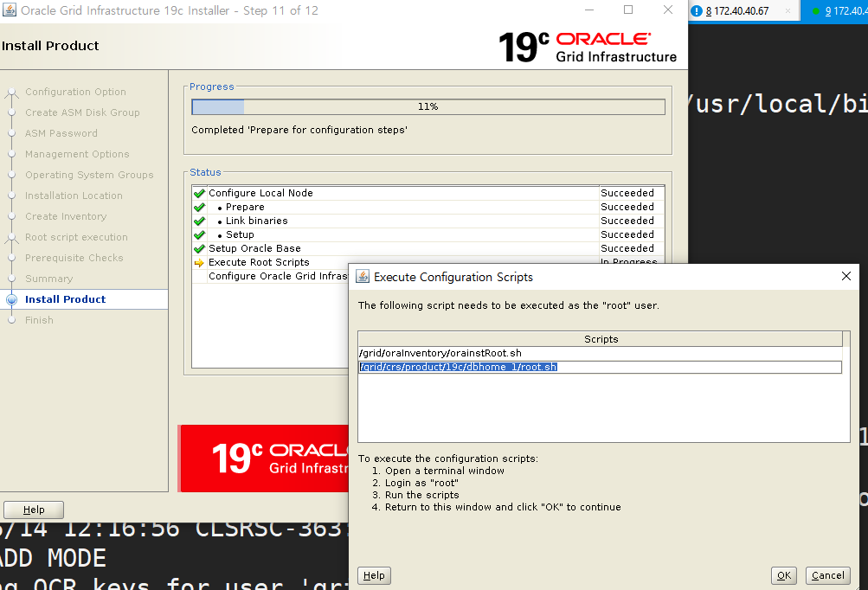Select the Prerequisite Checks step
The height and width of the screenshot is (590, 868).
[74, 258]
